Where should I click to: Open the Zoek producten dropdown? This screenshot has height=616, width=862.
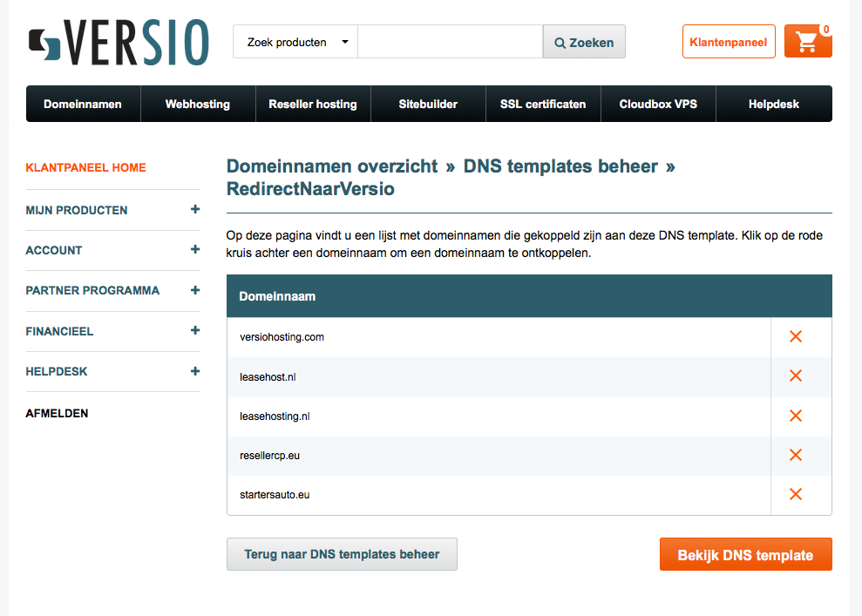[295, 42]
